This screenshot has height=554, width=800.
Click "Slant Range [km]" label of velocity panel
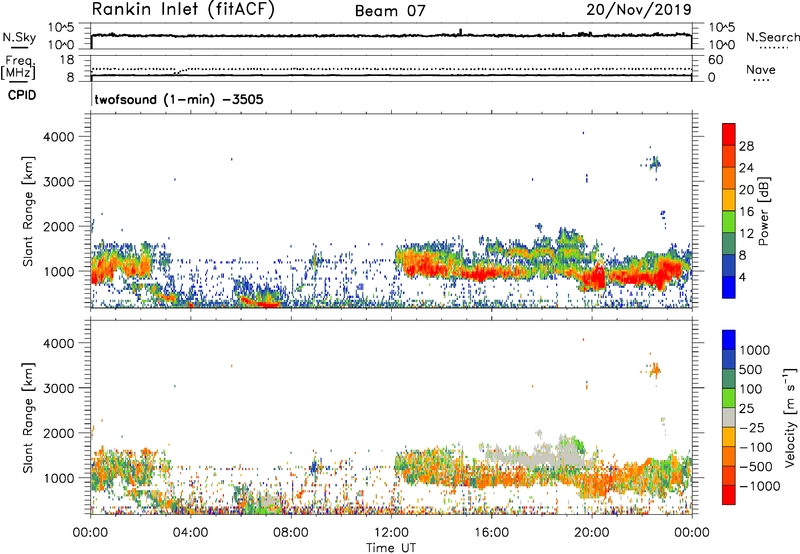tap(28, 418)
